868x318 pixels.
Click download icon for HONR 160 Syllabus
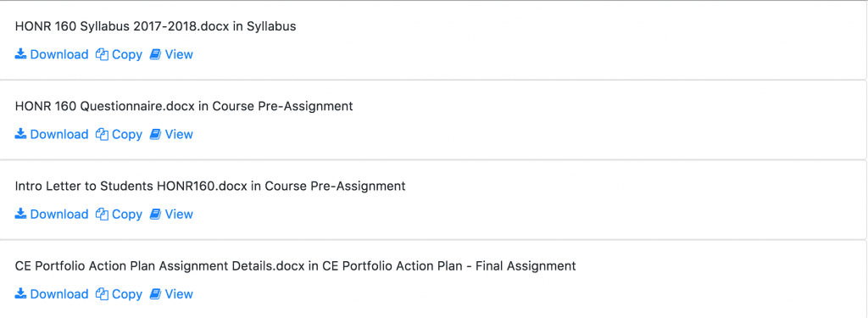(20, 54)
